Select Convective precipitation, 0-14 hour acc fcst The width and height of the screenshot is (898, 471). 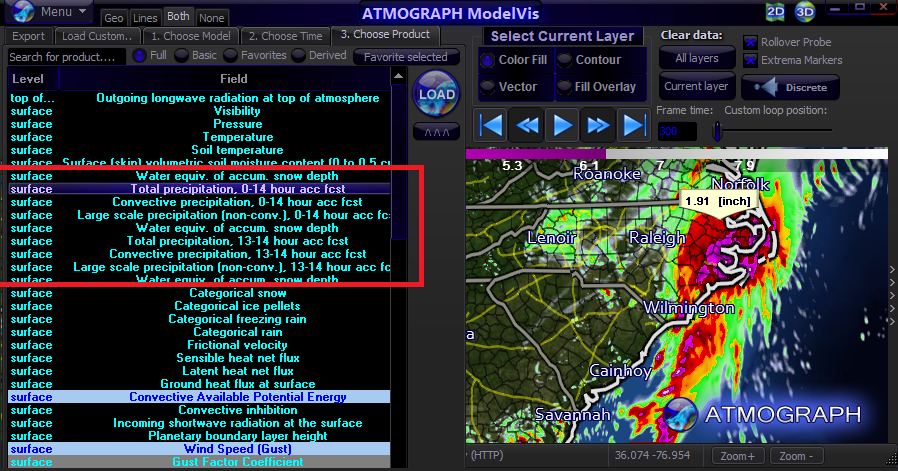pos(199,202)
